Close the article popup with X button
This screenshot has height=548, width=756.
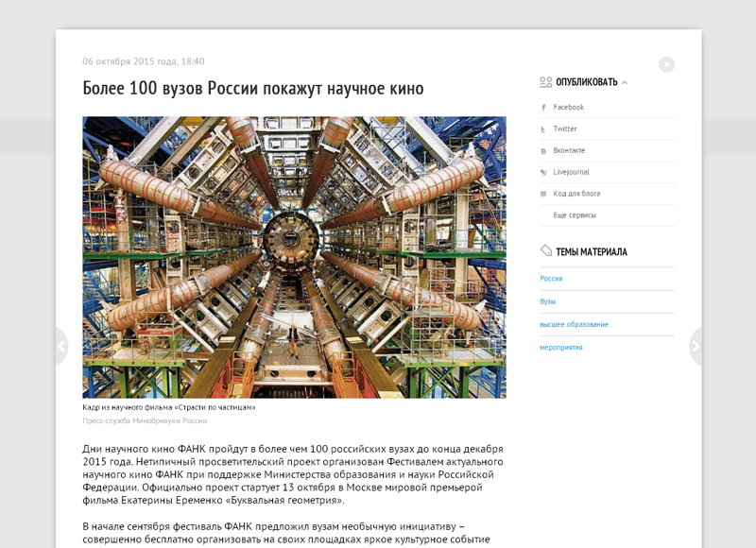click(666, 64)
